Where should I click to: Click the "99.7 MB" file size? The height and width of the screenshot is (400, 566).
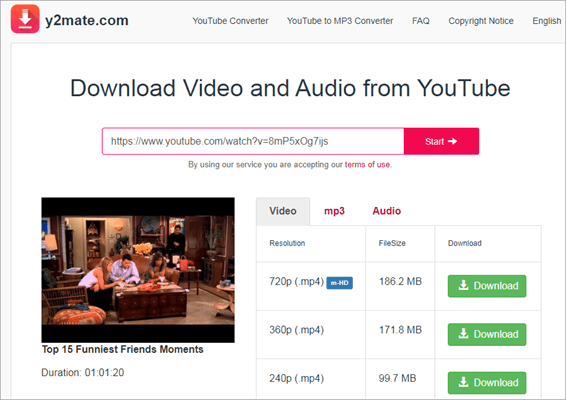(397, 378)
